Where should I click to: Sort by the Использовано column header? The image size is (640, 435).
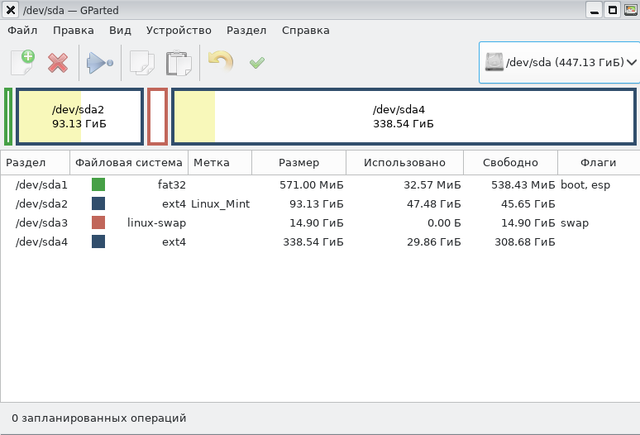pos(404,162)
